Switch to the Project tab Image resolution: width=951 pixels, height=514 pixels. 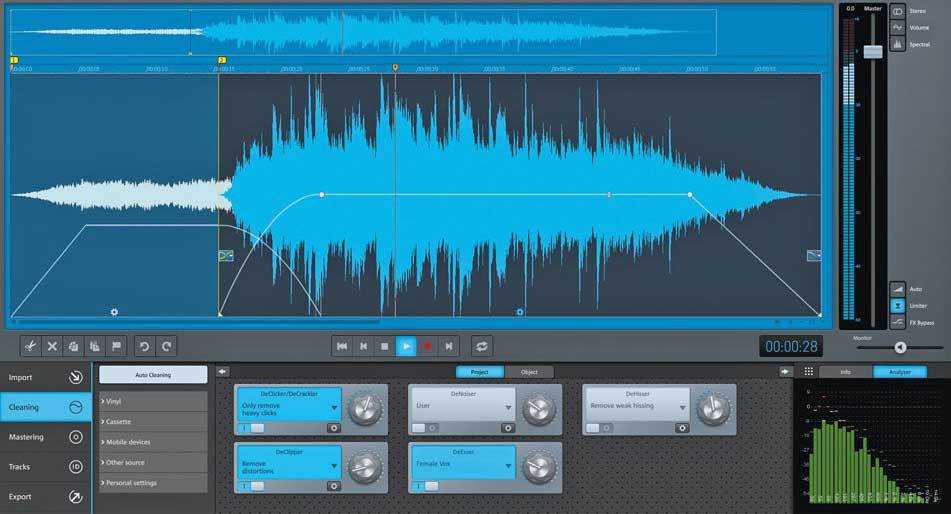coord(480,372)
